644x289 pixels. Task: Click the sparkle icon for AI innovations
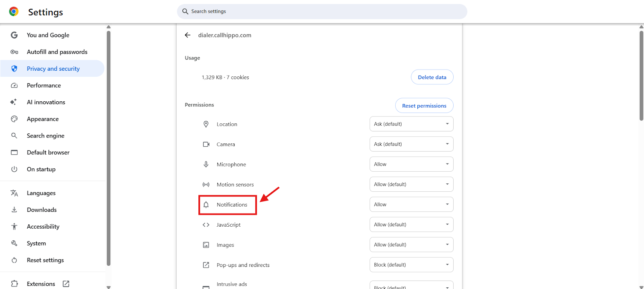(x=14, y=102)
